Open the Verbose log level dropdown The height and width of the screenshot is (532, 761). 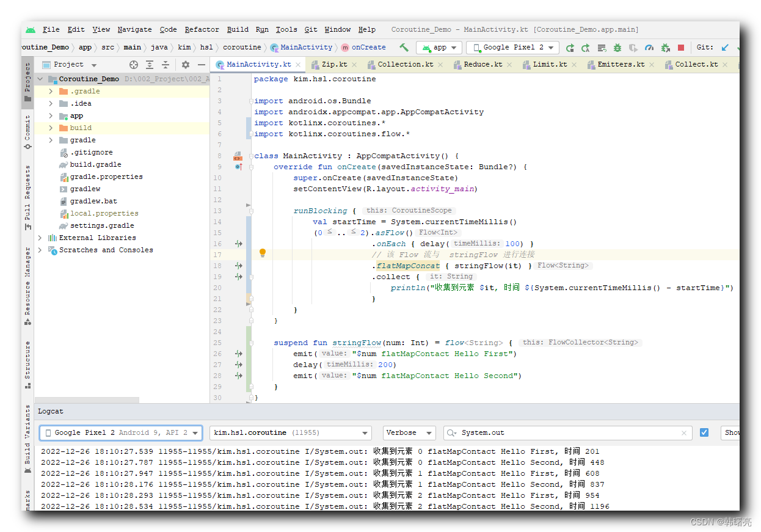(x=409, y=432)
